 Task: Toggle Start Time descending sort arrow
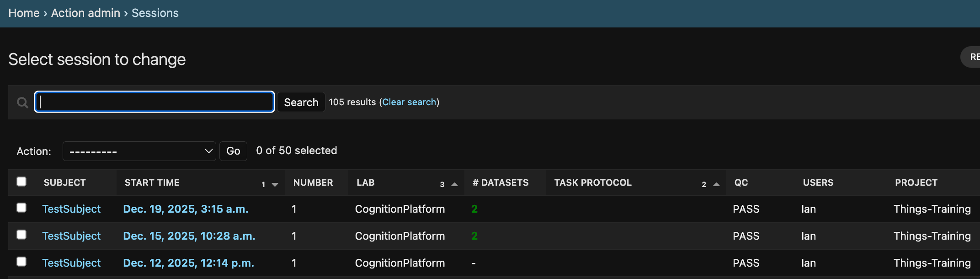pos(275,184)
